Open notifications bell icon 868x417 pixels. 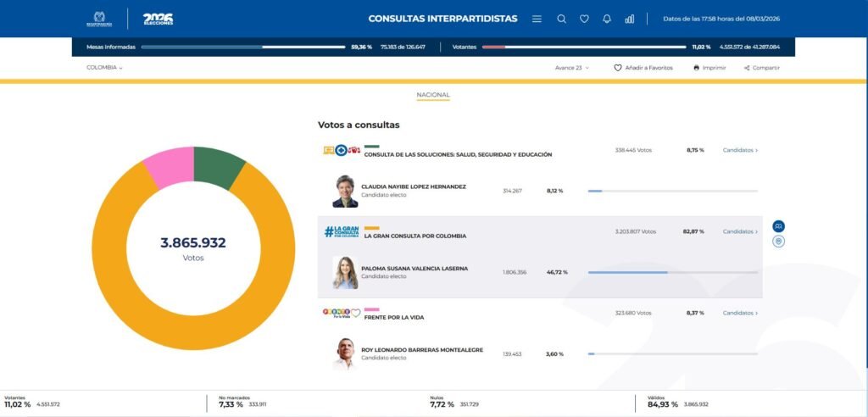pyautogui.click(x=607, y=19)
